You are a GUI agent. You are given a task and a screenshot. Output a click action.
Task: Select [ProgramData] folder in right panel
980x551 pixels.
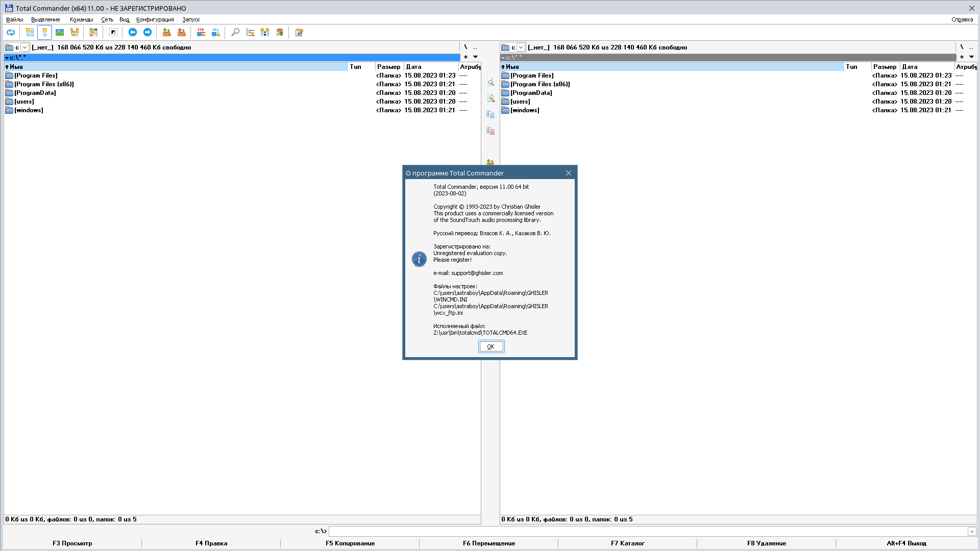[x=531, y=93]
